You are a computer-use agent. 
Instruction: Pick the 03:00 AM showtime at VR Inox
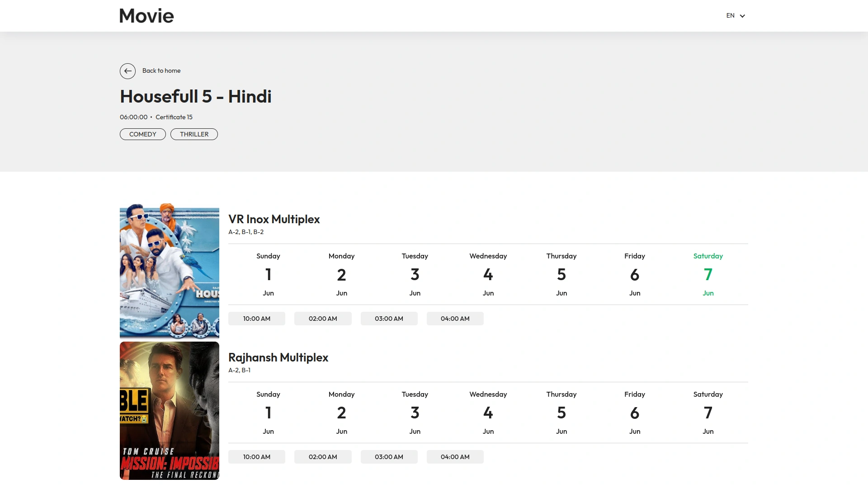389,319
